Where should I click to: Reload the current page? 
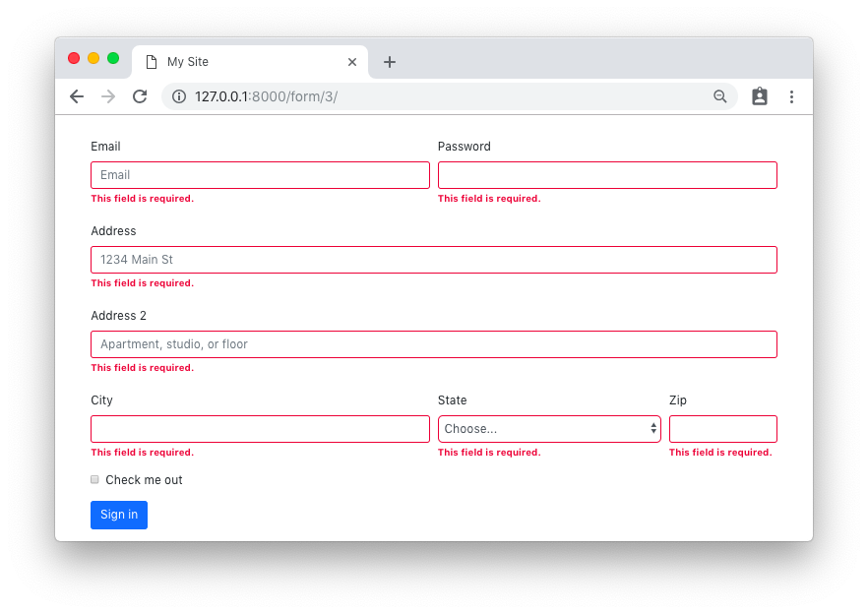pyautogui.click(x=140, y=96)
